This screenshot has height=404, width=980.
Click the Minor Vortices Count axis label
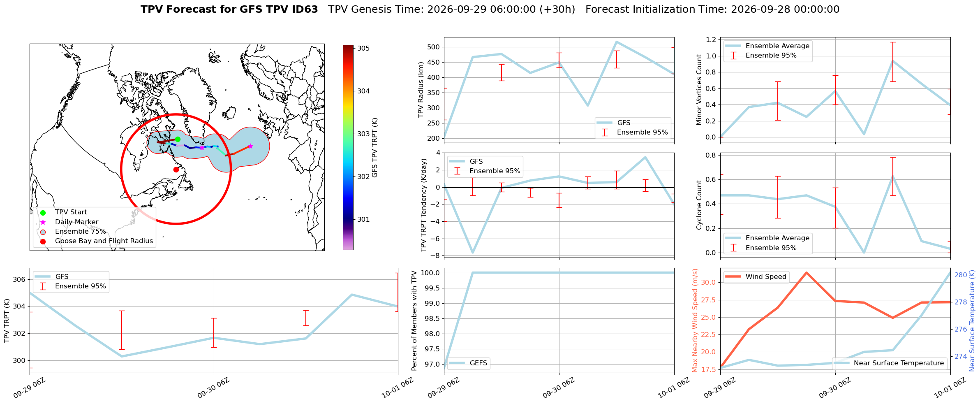pos(699,90)
